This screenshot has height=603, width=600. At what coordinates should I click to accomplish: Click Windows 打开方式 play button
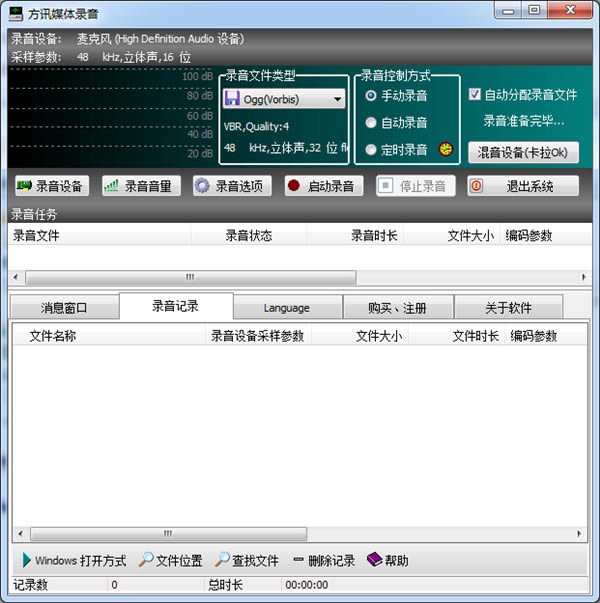[73, 560]
